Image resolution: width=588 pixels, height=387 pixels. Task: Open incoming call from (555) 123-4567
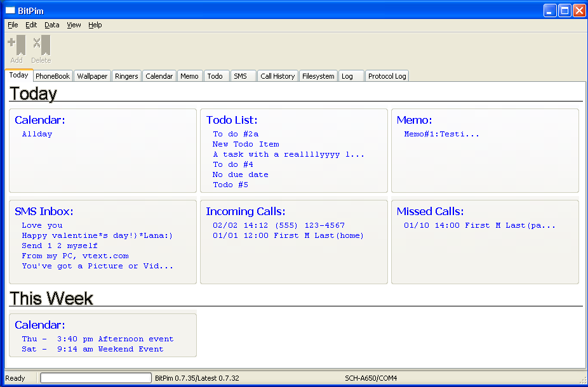[x=279, y=225]
